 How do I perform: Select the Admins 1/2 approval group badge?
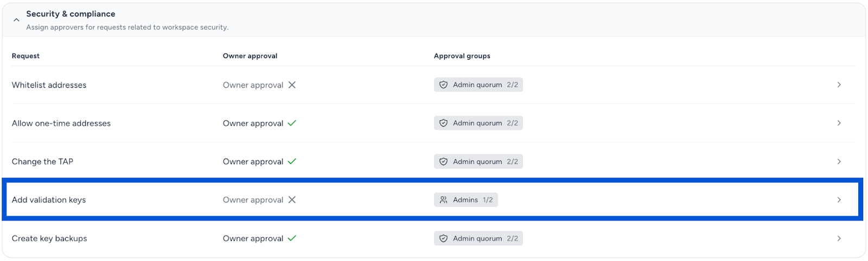pyautogui.click(x=466, y=200)
